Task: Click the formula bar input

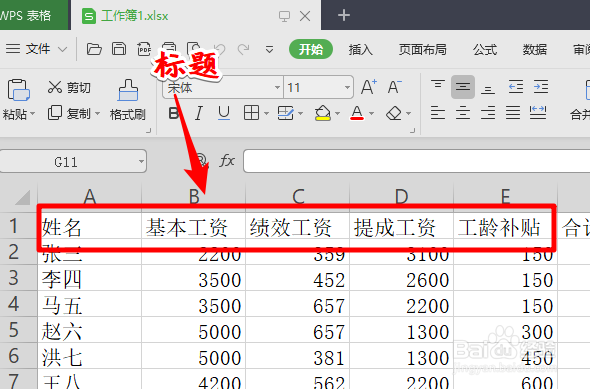Action: coord(417,161)
